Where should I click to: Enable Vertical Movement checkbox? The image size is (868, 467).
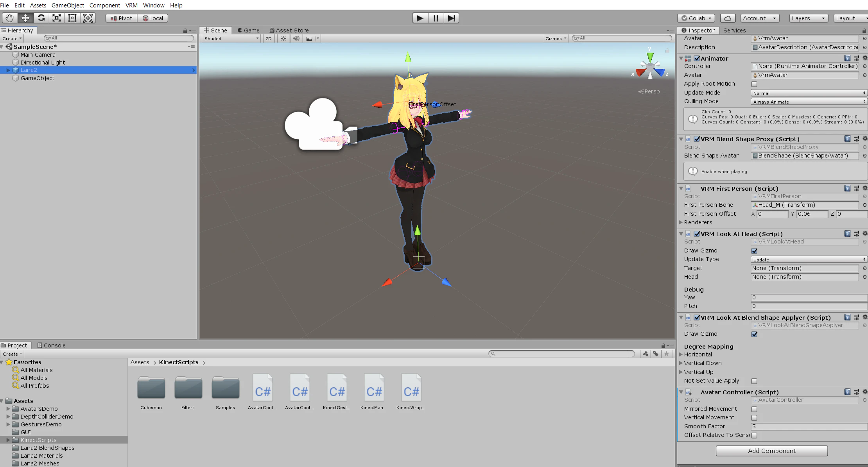click(754, 418)
